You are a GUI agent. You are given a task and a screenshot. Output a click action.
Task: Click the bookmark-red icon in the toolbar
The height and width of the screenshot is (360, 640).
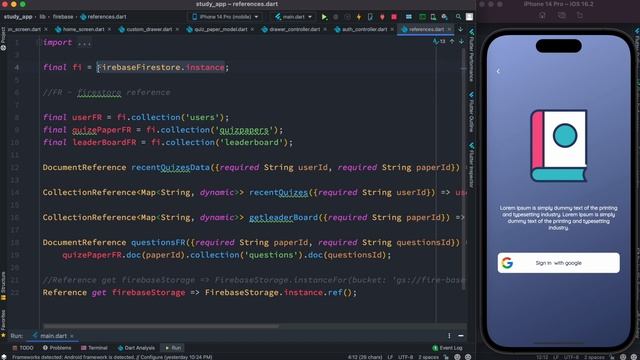point(382,17)
